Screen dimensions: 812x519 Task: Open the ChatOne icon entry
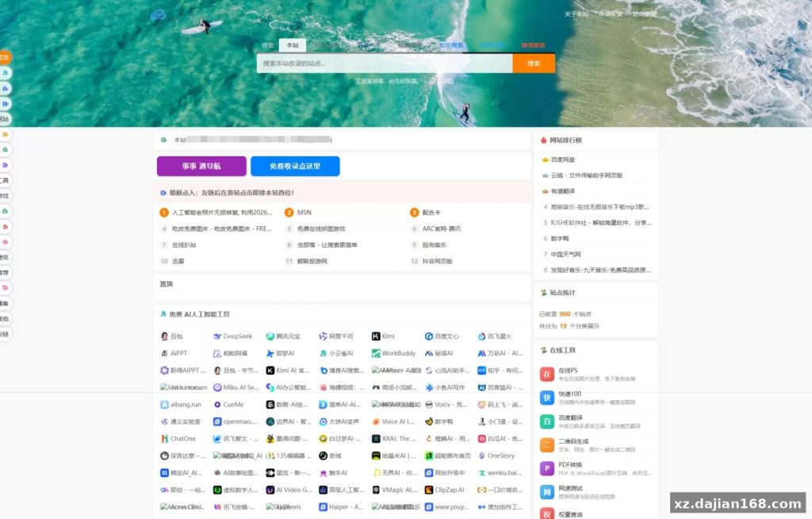[x=164, y=439]
